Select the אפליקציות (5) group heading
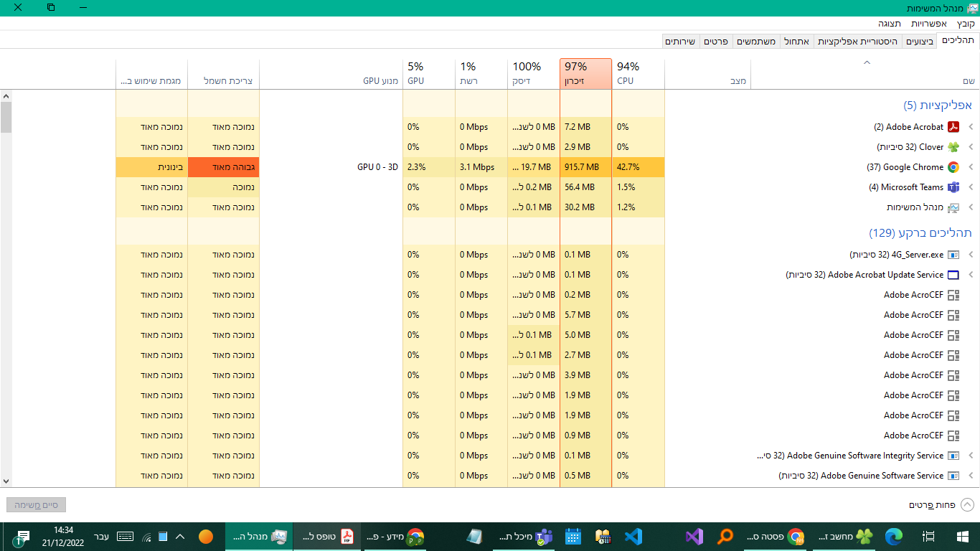Image resolution: width=980 pixels, height=551 pixels. coord(938,105)
